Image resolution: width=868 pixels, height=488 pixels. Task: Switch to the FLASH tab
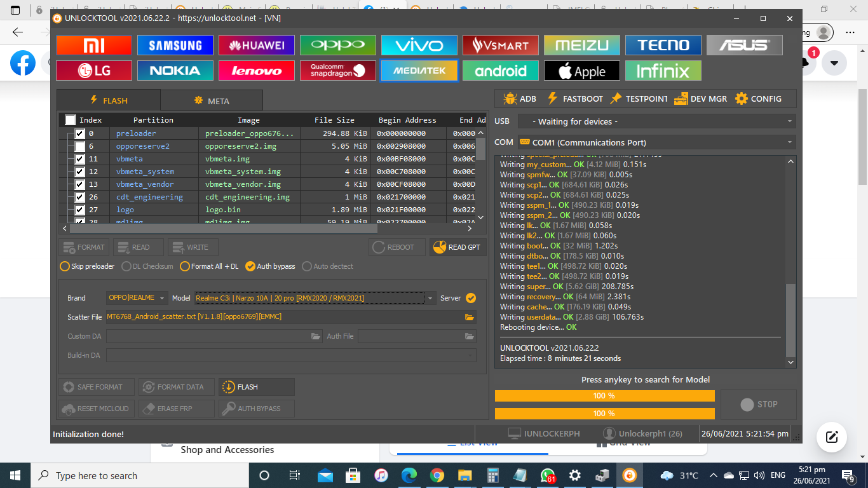[x=109, y=100]
